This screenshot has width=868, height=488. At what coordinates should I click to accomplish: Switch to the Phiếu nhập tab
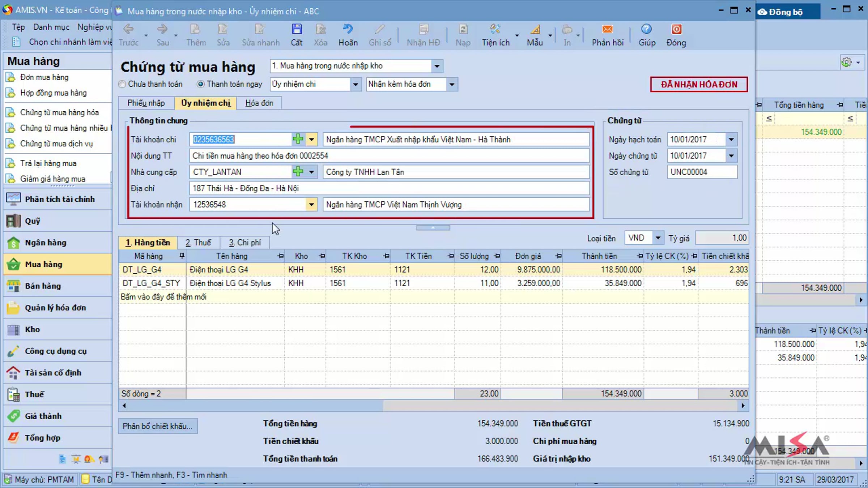coord(146,103)
